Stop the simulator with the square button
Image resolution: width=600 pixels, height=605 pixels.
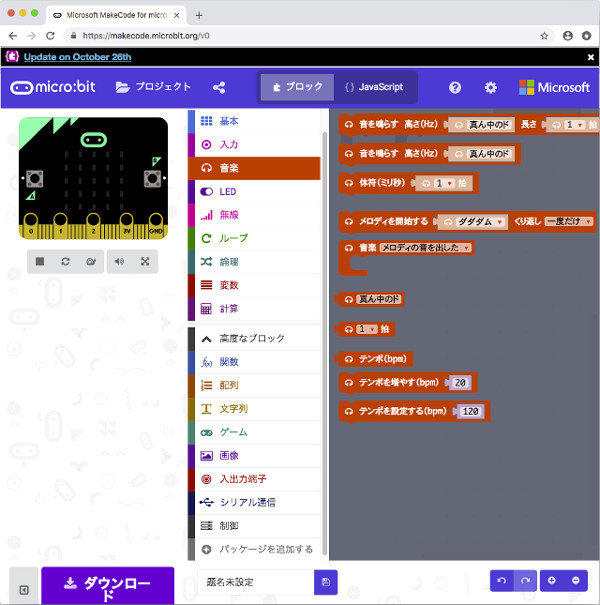(x=40, y=261)
